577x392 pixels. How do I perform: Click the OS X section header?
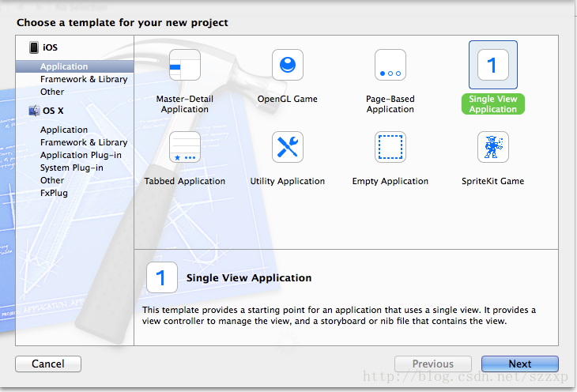[53, 111]
